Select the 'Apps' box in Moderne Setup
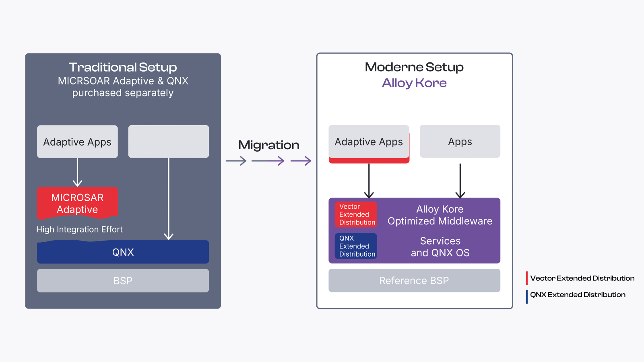 pyautogui.click(x=460, y=141)
